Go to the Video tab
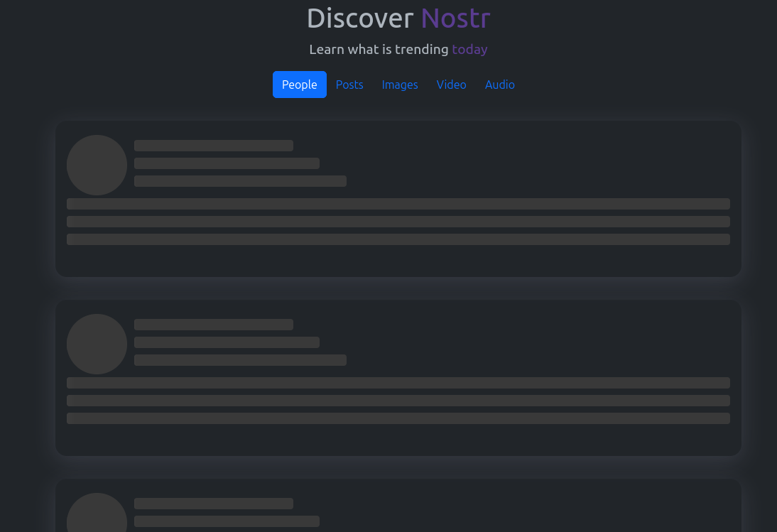 point(451,85)
